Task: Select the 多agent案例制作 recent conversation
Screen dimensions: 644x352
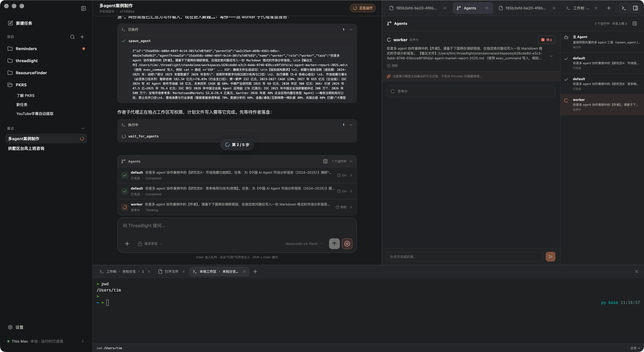Action: pyautogui.click(x=46, y=139)
